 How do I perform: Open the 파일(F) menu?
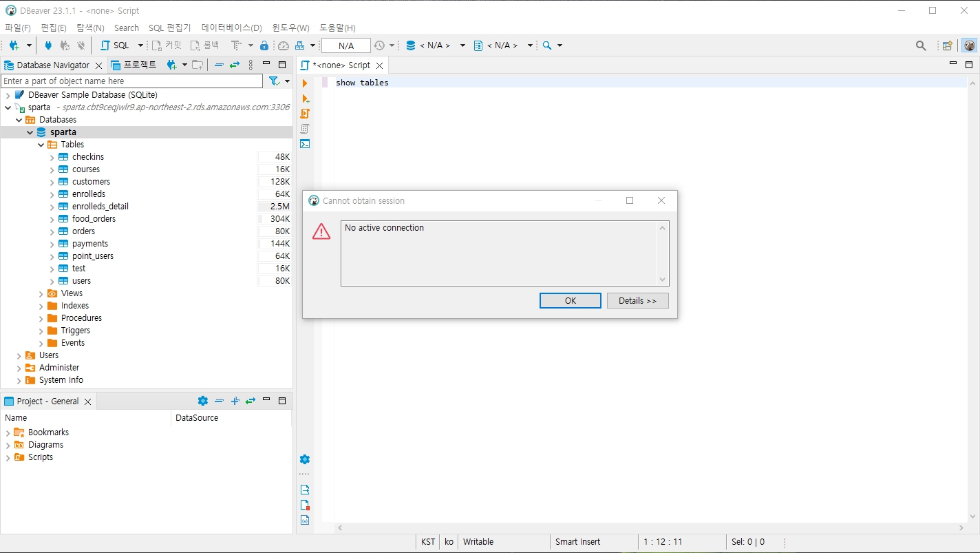[x=18, y=28]
